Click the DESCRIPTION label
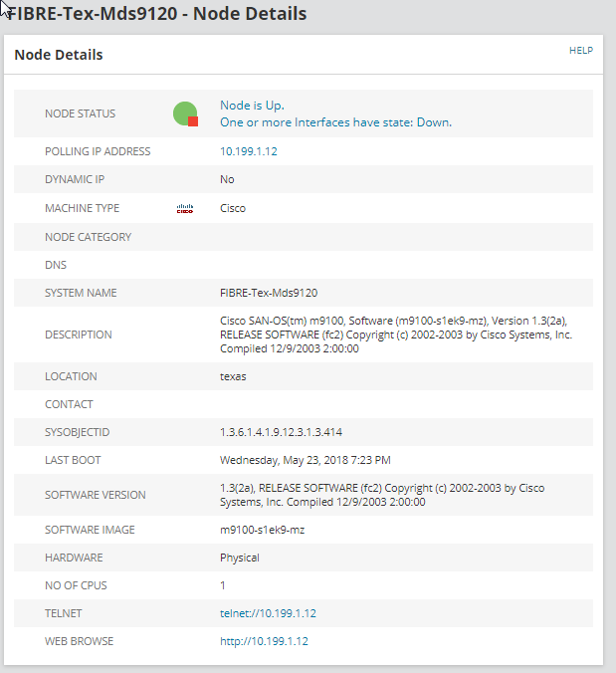616x673 pixels. pos(79,335)
